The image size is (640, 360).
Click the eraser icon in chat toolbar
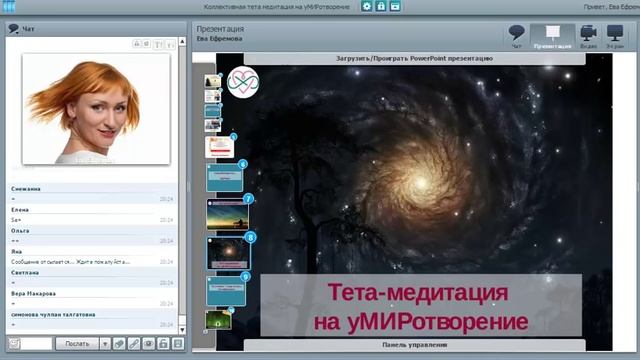pos(119,344)
